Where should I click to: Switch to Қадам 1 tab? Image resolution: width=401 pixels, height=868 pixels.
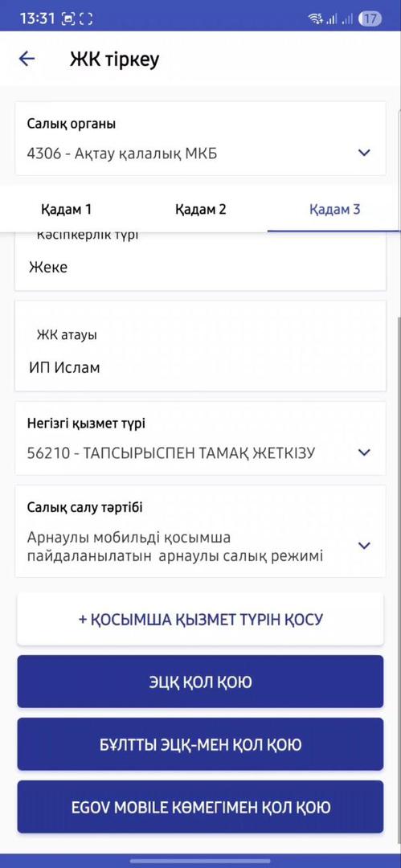point(66,209)
